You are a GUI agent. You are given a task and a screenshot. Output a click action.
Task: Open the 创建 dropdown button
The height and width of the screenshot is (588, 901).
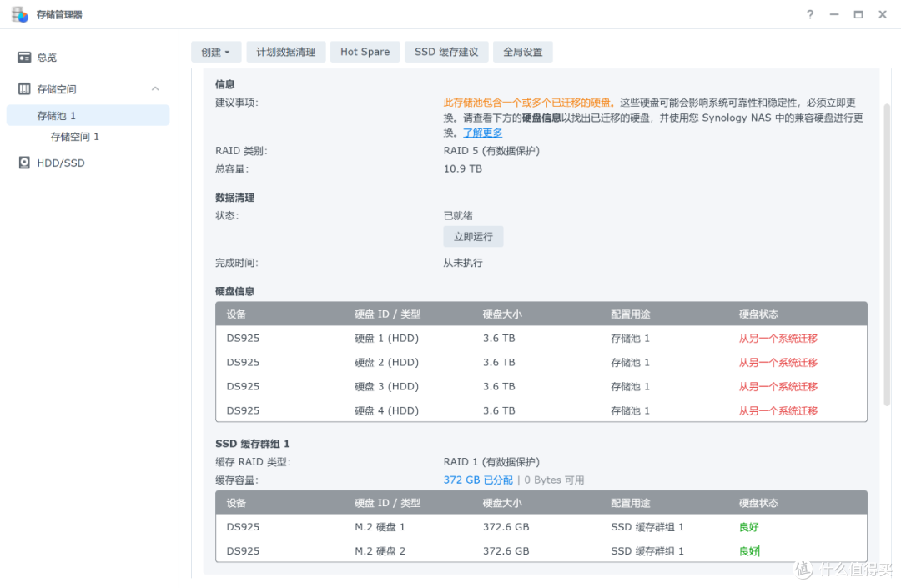click(x=216, y=52)
